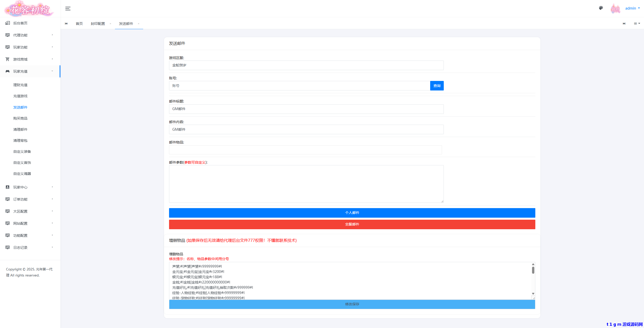Close the 发送邮件 tab
Image resolution: width=644 pixels, height=328 pixels.
(139, 24)
